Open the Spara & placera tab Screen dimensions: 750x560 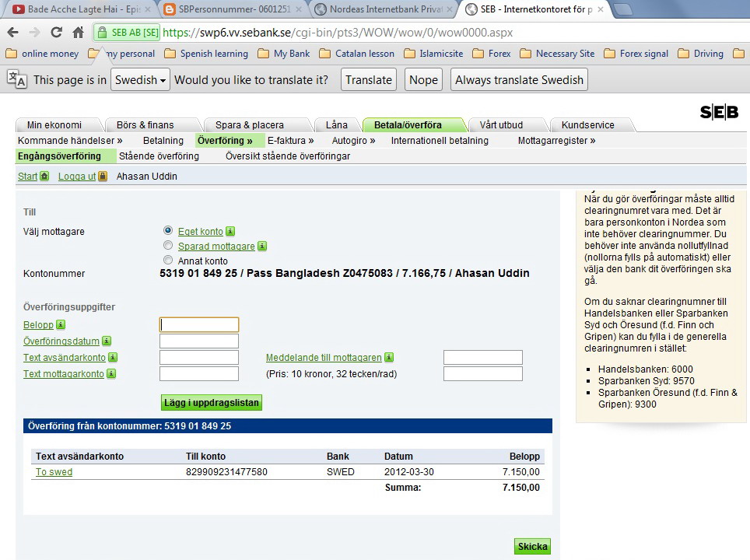[250, 124]
